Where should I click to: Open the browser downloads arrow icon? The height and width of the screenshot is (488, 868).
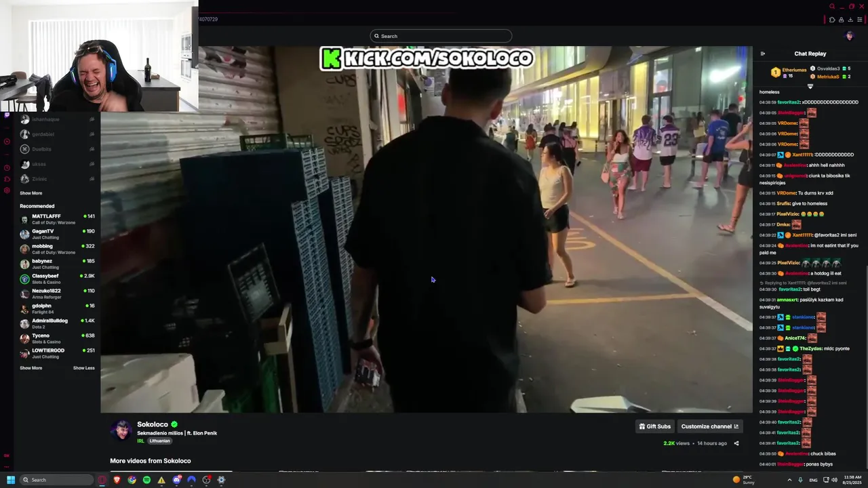pyautogui.click(x=850, y=20)
